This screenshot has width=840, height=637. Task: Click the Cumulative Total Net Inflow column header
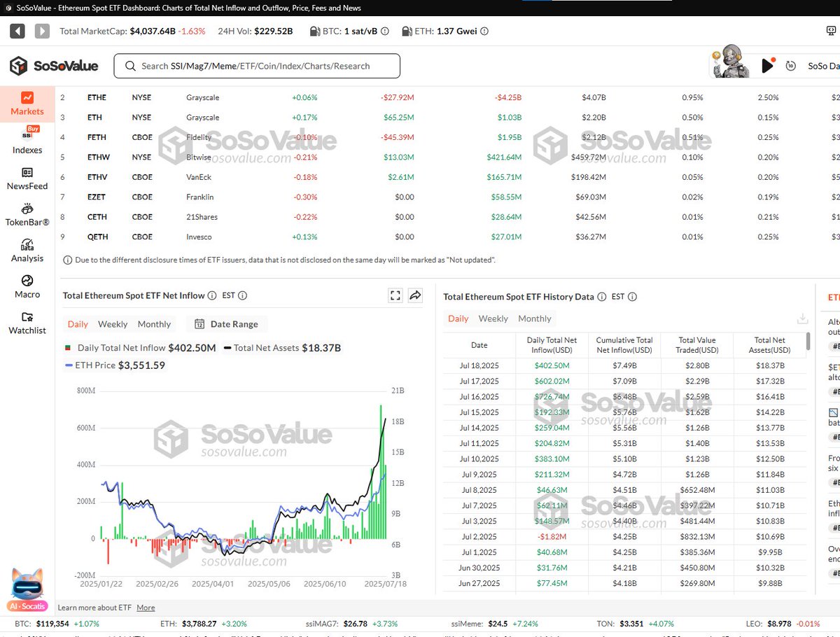pyautogui.click(x=624, y=345)
